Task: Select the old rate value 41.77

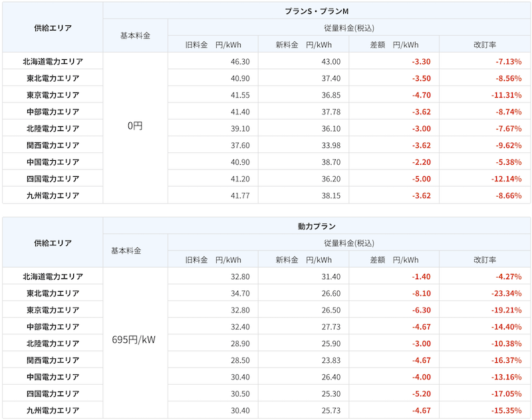Action: pos(240,196)
